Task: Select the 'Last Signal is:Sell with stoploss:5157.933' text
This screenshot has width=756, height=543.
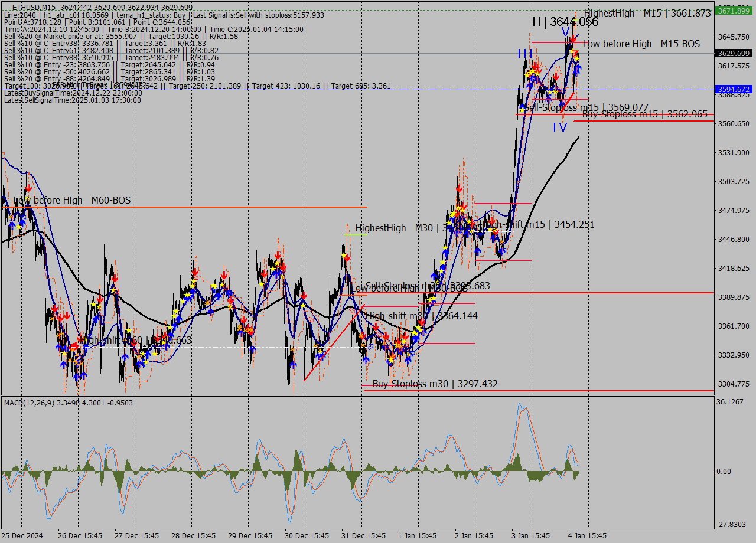Action: 259,15
